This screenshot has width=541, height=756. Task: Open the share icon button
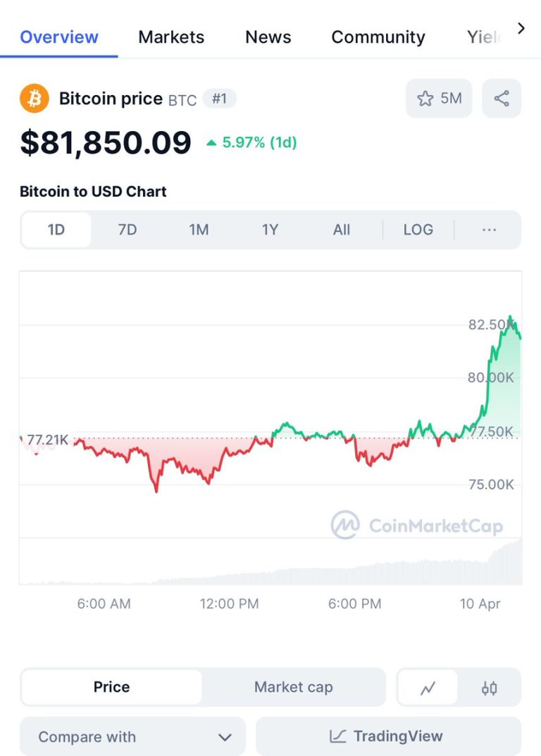pyautogui.click(x=502, y=99)
